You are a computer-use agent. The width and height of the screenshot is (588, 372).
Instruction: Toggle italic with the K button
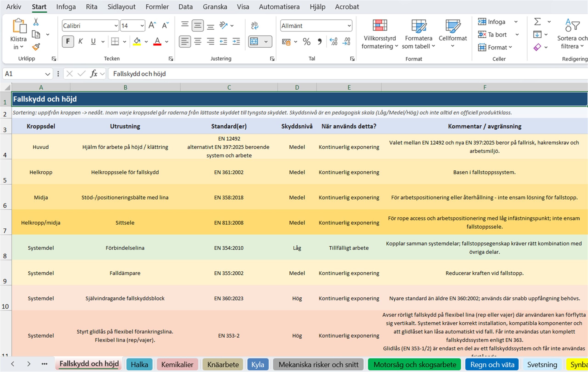coord(81,42)
